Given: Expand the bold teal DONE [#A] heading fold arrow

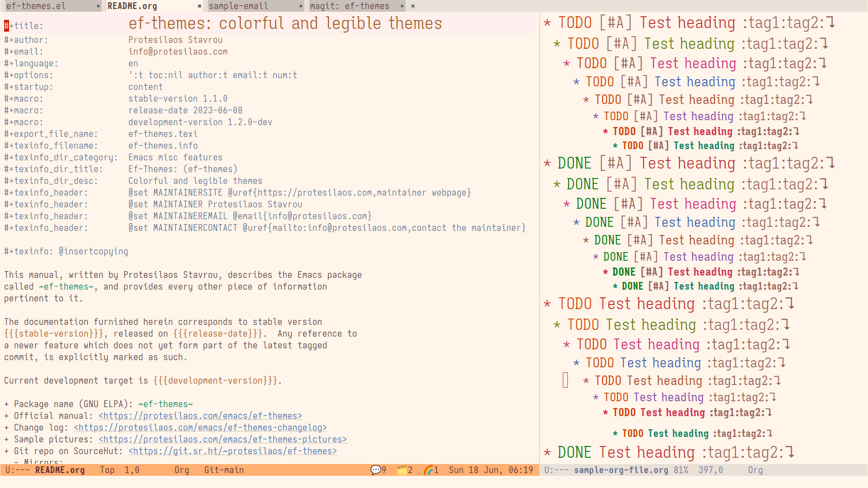Looking at the screenshot, I should 796,286.
